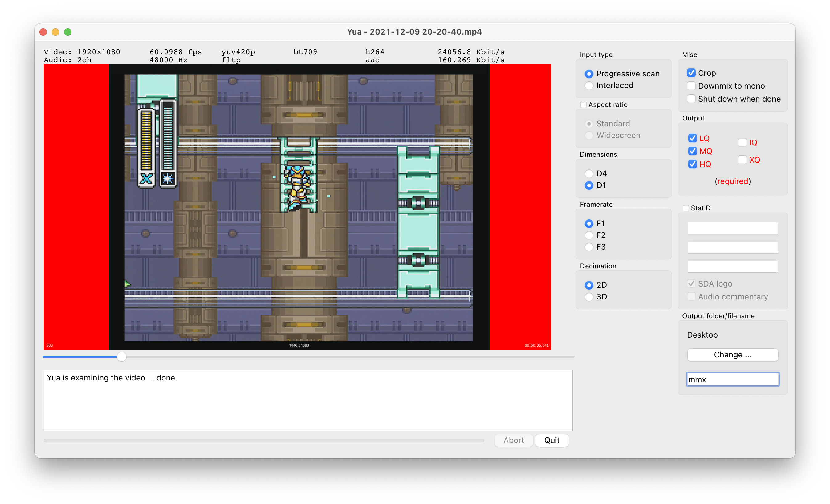Uncheck the Crop checkbox
The height and width of the screenshot is (504, 830).
pos(691,73)
